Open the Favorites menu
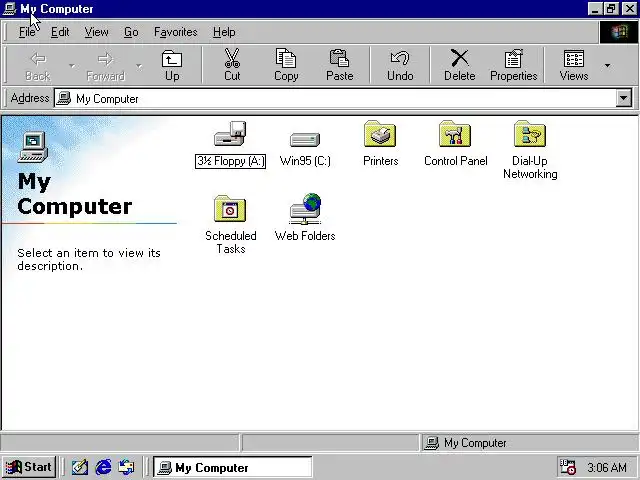The image size is (640, 480). (176, 32)
